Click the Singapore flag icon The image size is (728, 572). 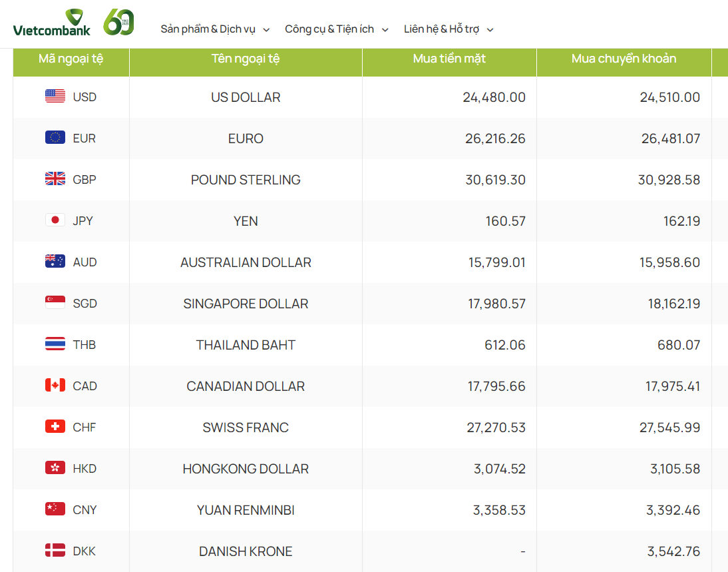tap(55, 303)
